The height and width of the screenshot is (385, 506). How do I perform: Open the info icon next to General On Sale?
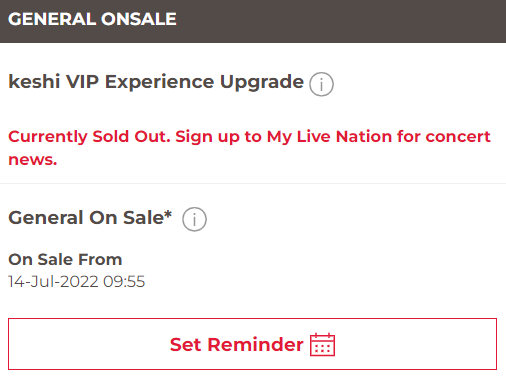194,219
